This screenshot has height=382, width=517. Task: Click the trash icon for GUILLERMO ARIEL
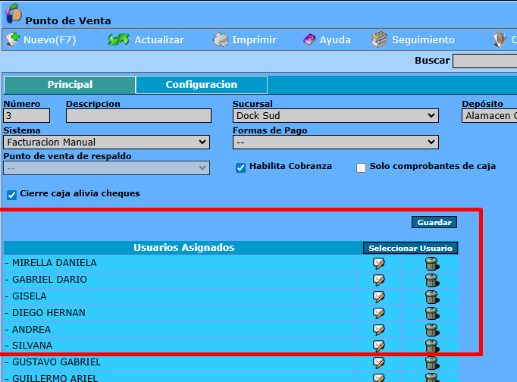tap(432, 378)
